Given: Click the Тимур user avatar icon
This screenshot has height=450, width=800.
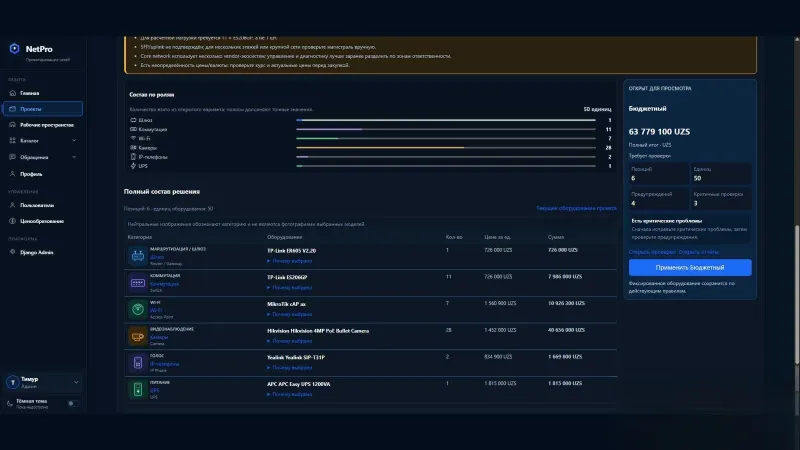Looking at the screenshot, I should coord(13,382).
